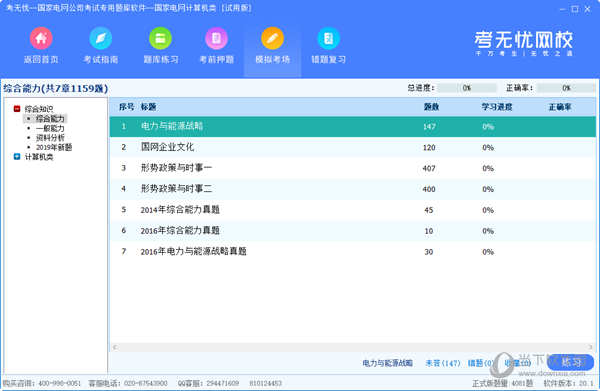
Task: Sort by 序号 column header
Action: point(126,107)
